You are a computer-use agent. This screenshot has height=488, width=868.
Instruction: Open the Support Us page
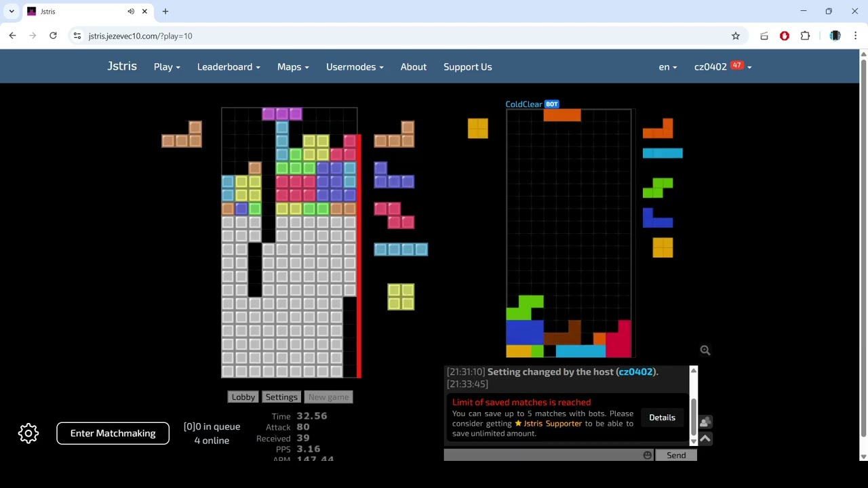pyautogui.click(x=468, y=66)
